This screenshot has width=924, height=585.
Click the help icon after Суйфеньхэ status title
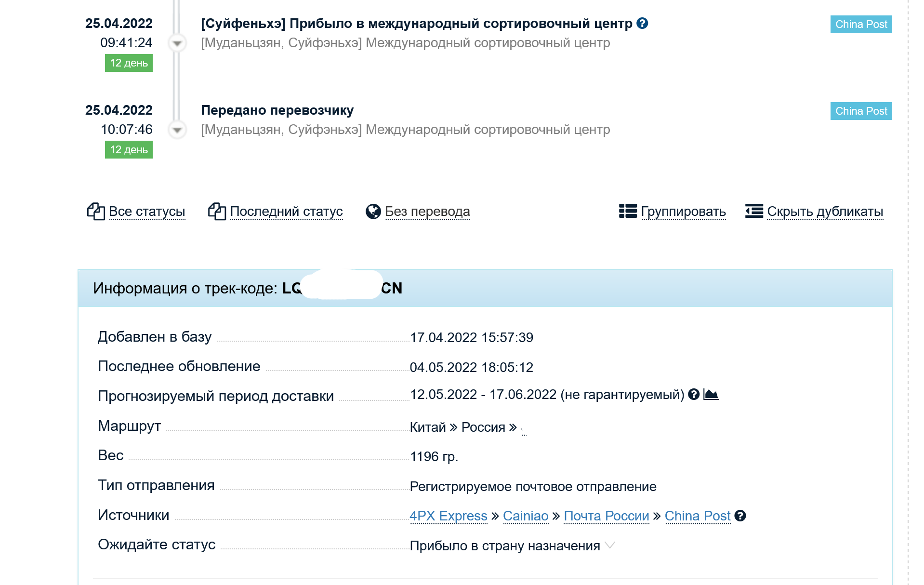(642, 23)
